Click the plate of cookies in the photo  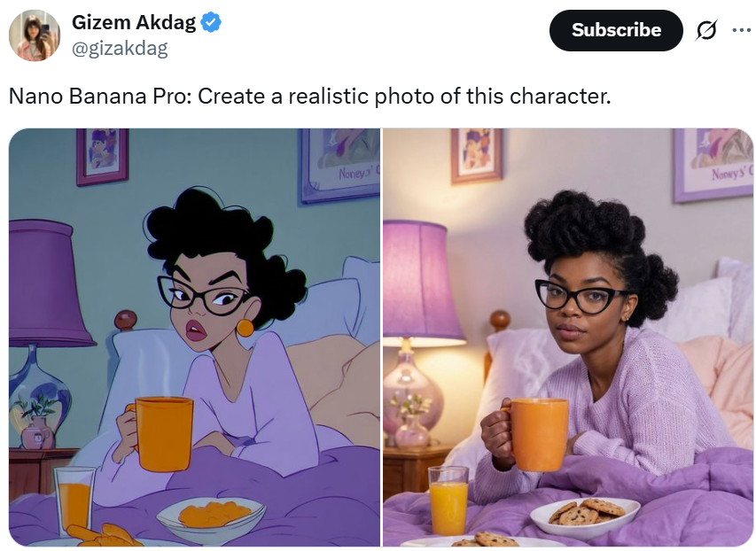[x=585, y=516]
